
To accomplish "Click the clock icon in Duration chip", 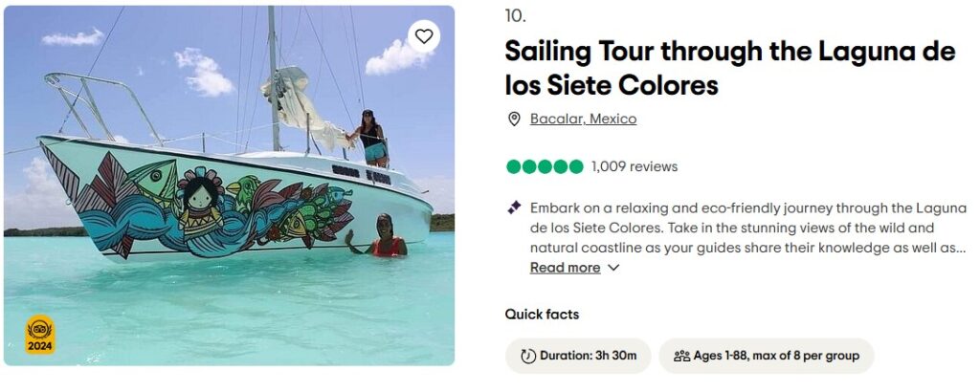I will 527,356.
